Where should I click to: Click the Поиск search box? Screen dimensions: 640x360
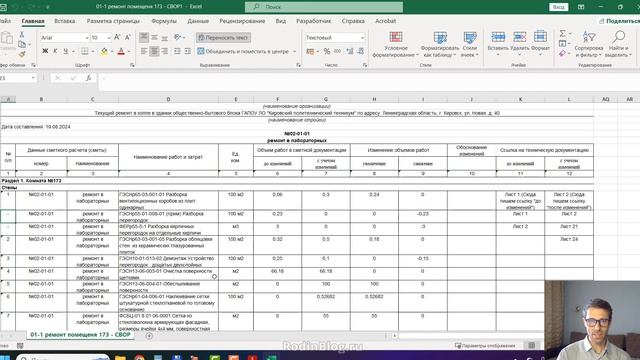(x=324, y=7)
